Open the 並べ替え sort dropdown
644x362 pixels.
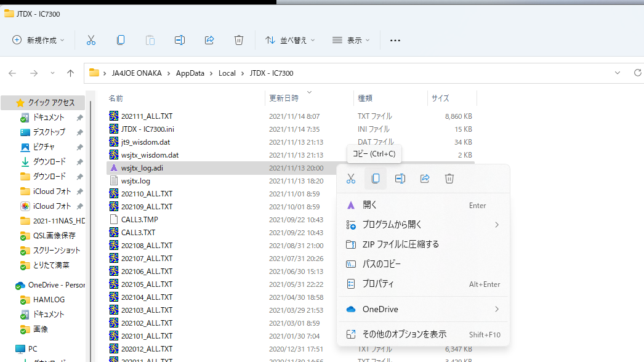coord(290,40)
